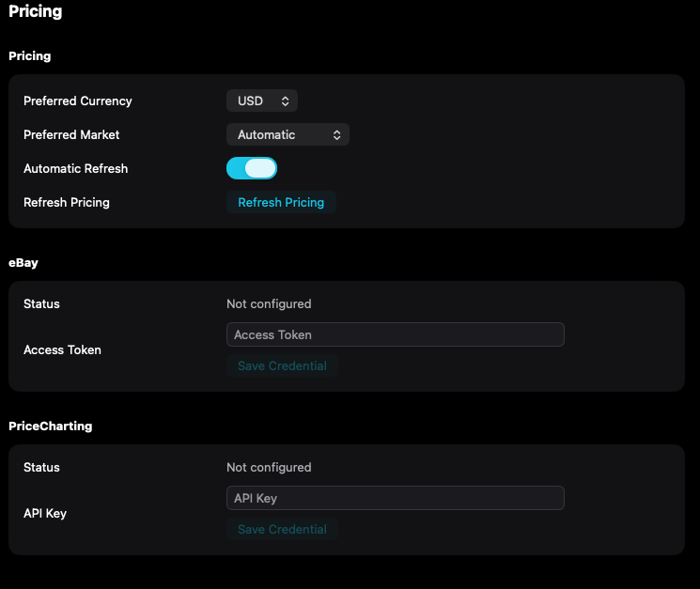Image resolution: width=700 pixels, height=589 pixels.
Task: Click the Refresh Pricing button
Action: 281,202
